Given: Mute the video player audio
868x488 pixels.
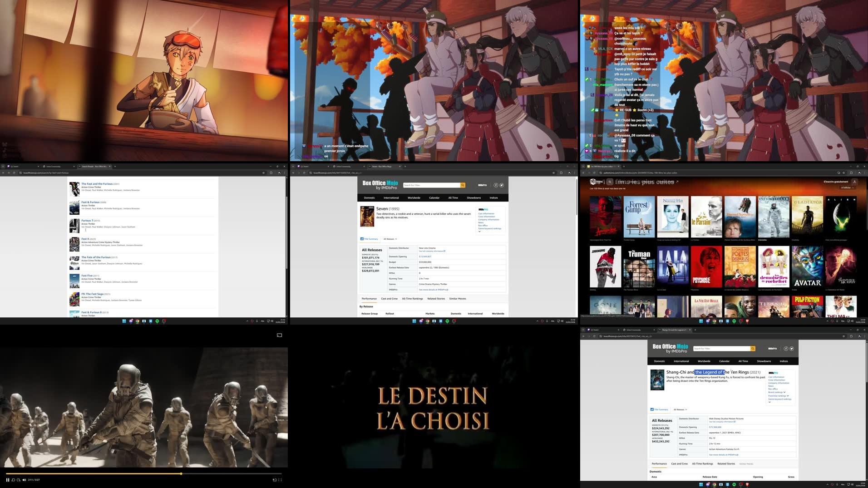Looking at the screenshot, I should coord(24,480).
